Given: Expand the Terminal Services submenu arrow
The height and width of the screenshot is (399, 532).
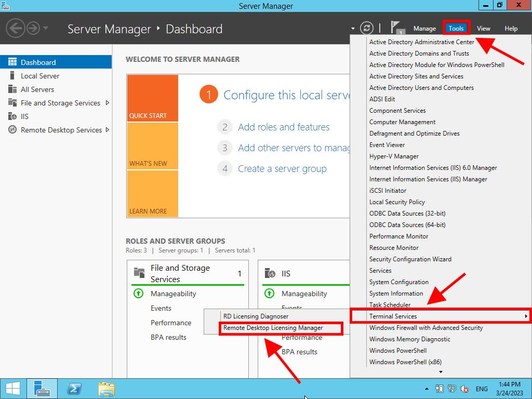Looking at the screenshot, I should point(526,316).
